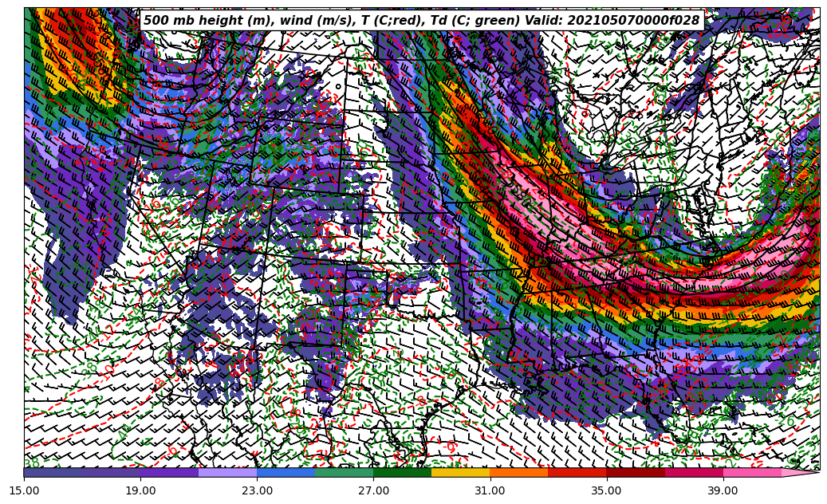Screen dimensions: 827x504
Task: Click the 15.00 colorbar tick label
Action: click(x=25, y=490)
